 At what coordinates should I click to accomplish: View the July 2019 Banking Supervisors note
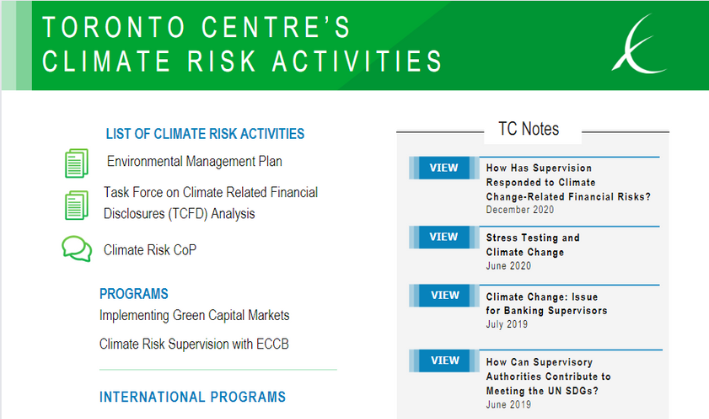(x=444, y=295)
